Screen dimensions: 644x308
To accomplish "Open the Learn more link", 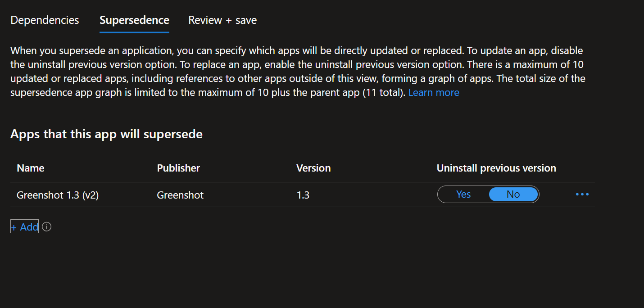I will (x=434, y=93).
